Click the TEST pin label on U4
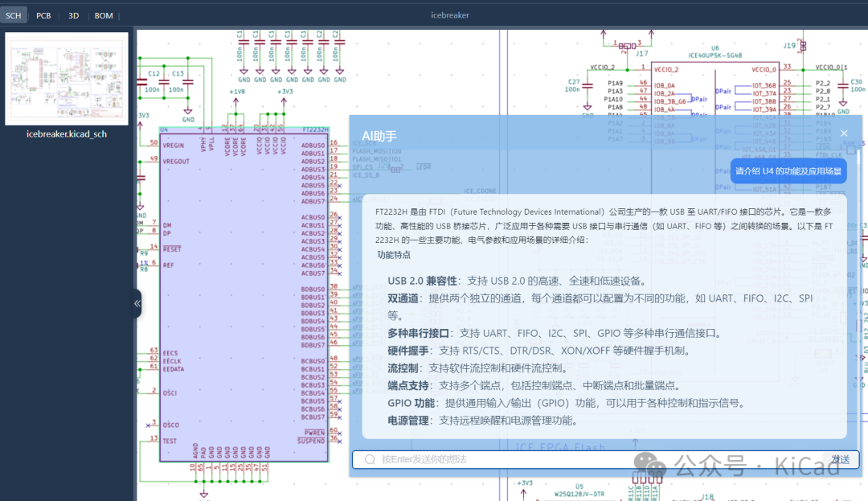 tap(170, 441)
